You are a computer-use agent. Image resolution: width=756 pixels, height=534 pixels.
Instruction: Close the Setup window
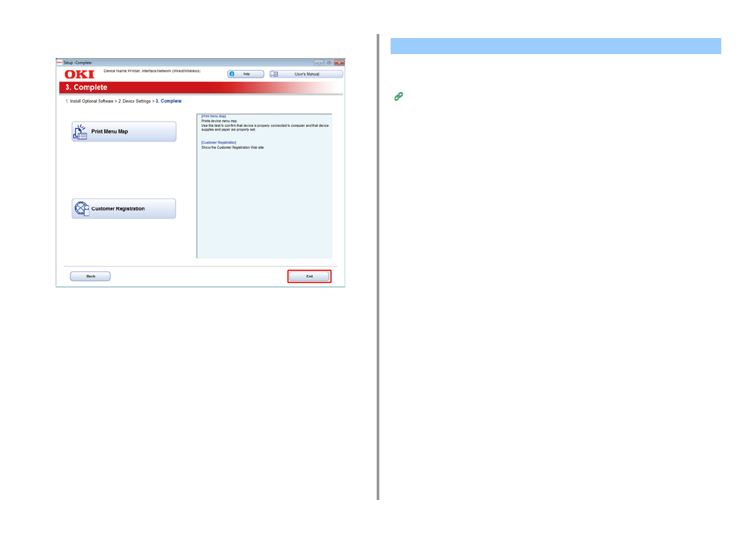click(x=338, y=62)
